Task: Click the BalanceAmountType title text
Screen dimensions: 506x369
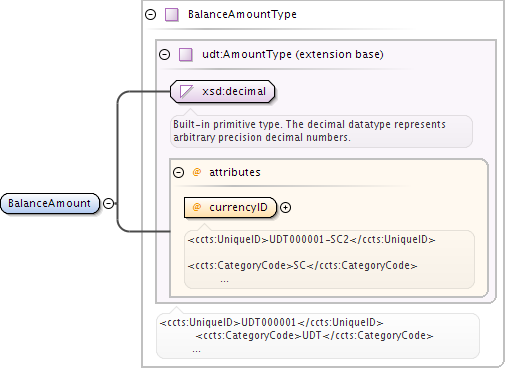Action: (242, 14)
